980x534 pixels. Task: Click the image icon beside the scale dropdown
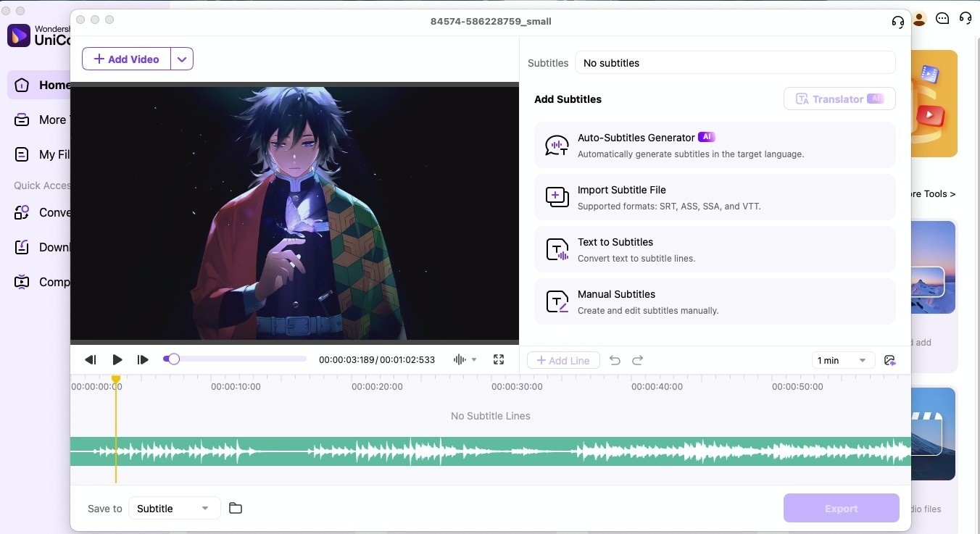point(890,360)
